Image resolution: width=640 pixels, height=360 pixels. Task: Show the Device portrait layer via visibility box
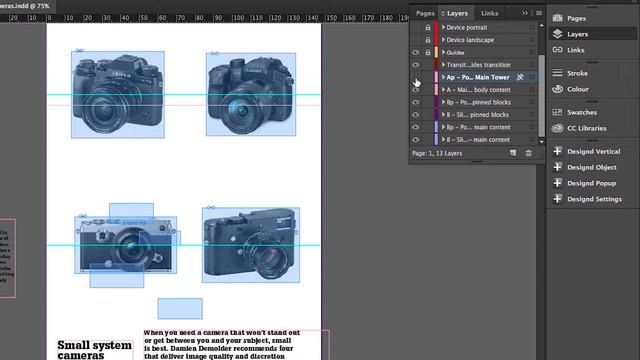[x=416, y=27]
